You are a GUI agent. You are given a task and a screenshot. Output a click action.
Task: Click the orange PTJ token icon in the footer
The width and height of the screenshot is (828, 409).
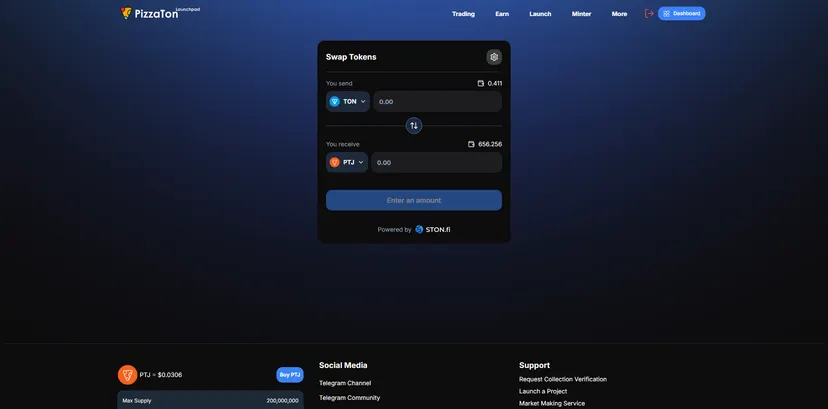pyautogui.click(x=127, y=375)
